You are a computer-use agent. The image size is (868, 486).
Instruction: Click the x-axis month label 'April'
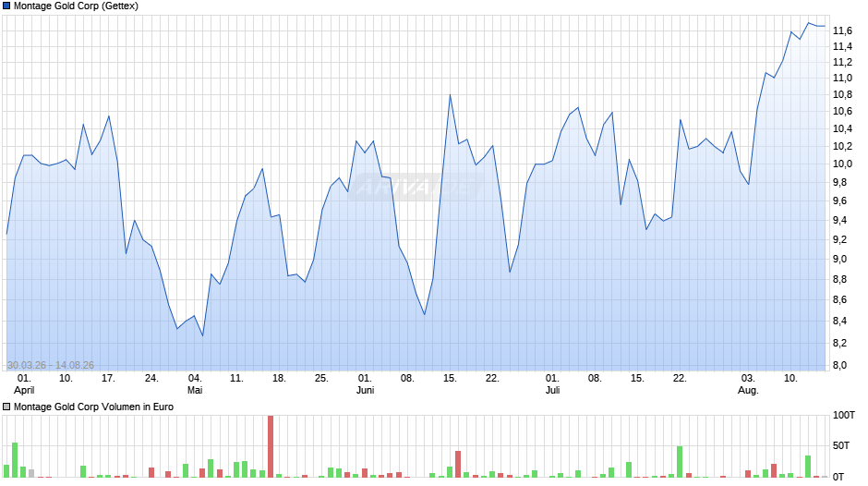tap(24, 390)
